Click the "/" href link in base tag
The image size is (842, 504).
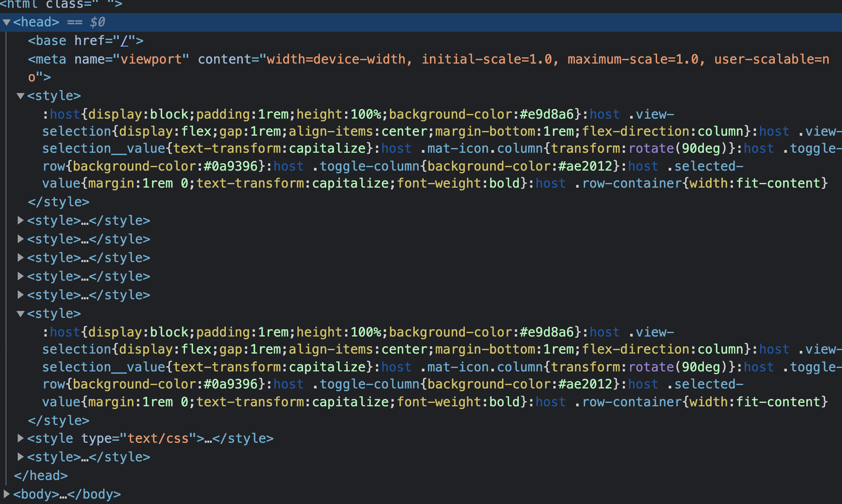pos(124,41)
